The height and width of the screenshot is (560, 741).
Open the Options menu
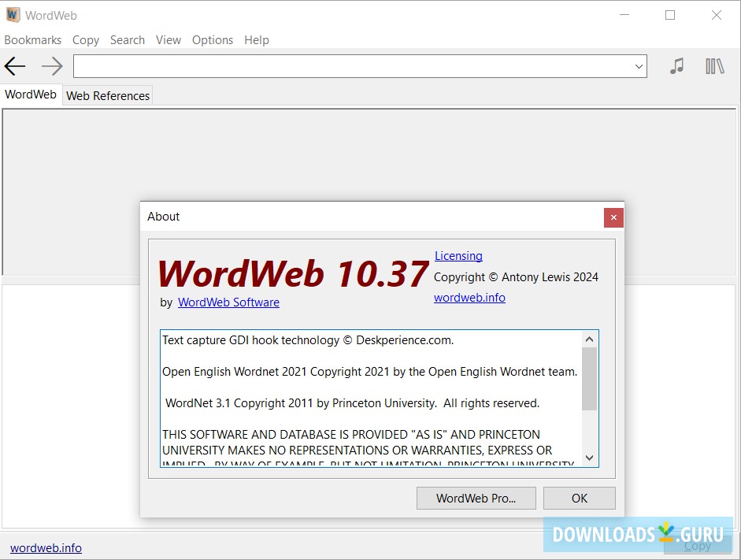212,40
